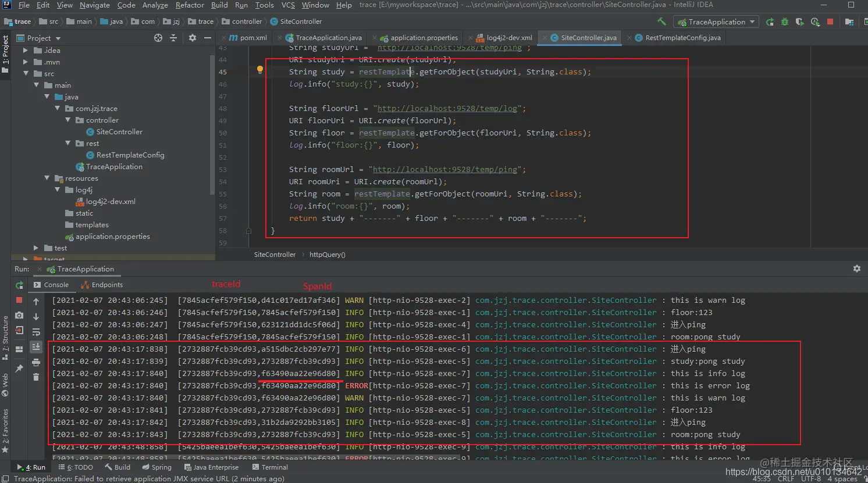Click the localhost:9528/temp/log URL link

[x=447, y=109]
